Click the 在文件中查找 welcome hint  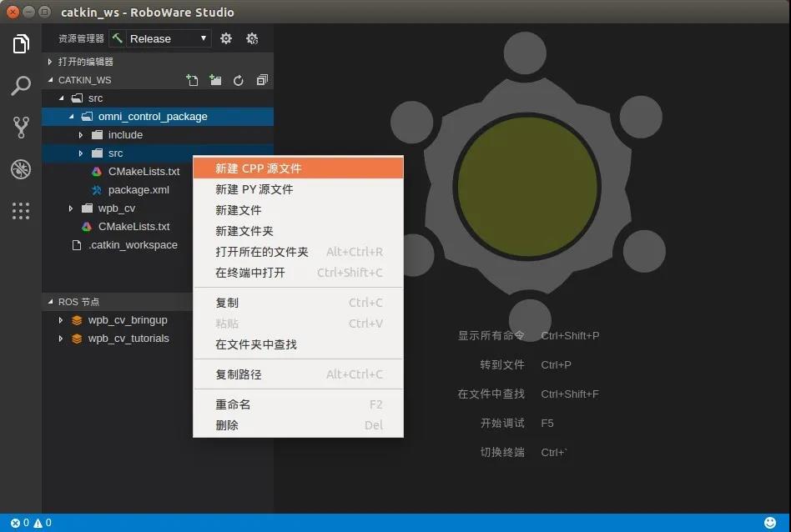click(x=491, y=394)
